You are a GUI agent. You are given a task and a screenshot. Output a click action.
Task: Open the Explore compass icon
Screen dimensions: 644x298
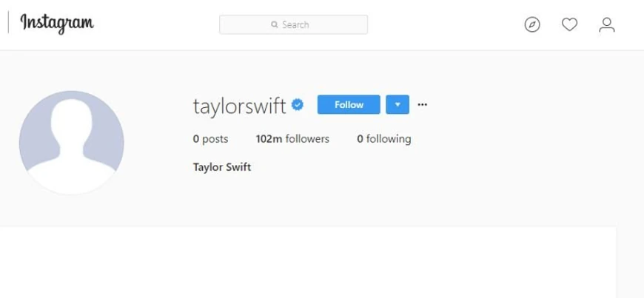(532, 24)
